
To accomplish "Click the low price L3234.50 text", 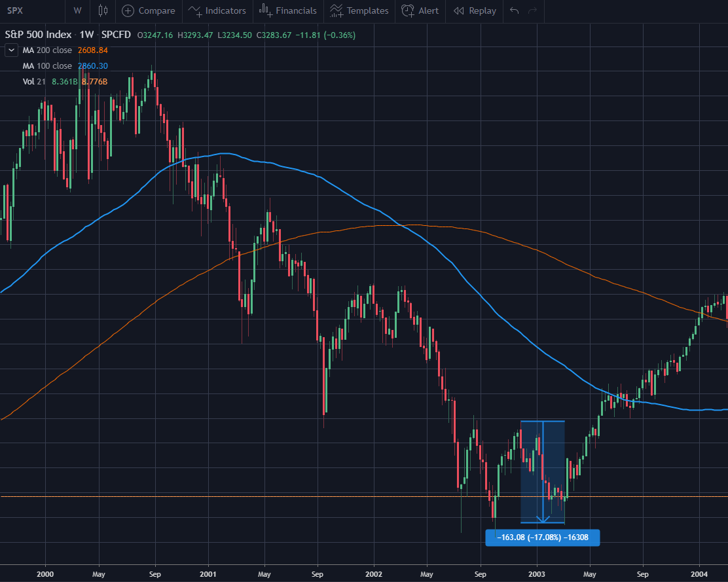I will click(234, 35).
